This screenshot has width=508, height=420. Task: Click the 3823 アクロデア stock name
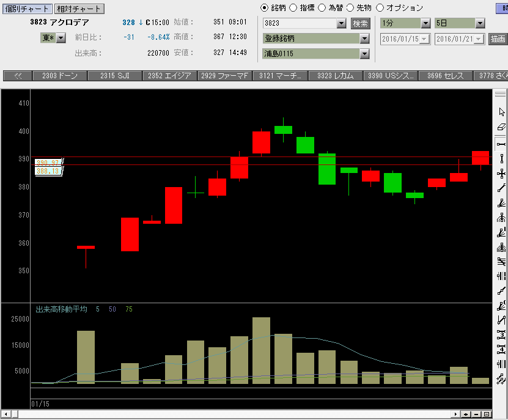59,22
